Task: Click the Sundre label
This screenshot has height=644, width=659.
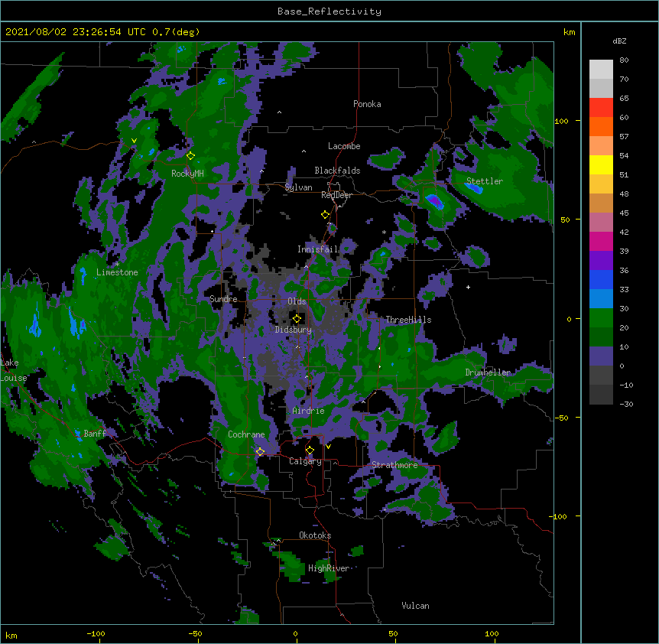Action: [x=223, y=299]
